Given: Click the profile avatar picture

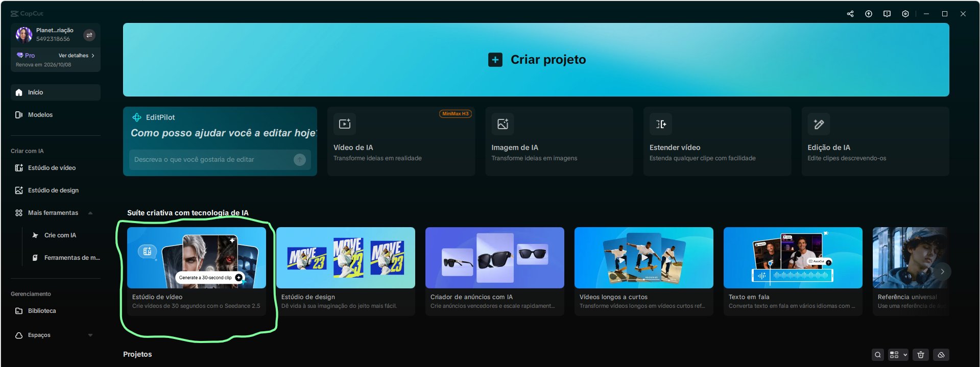Looking at the screenshot, I should coord(24,35).
